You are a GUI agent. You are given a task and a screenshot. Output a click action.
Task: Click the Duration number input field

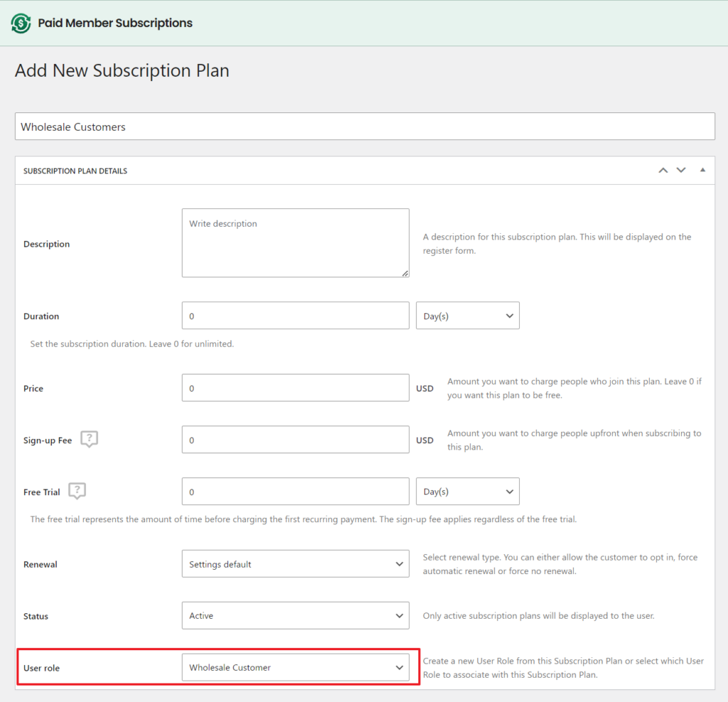pos(295,316)
